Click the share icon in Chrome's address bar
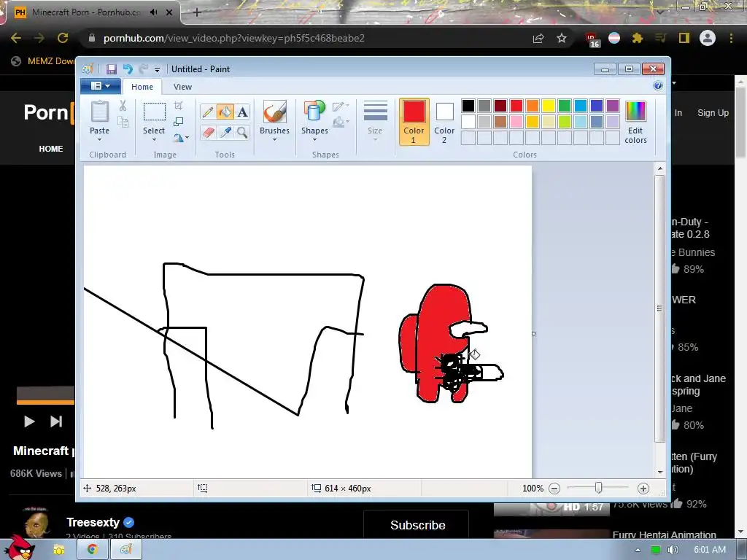Image resolution: width=747 pixels, height=560 pixels. (538, 38)
